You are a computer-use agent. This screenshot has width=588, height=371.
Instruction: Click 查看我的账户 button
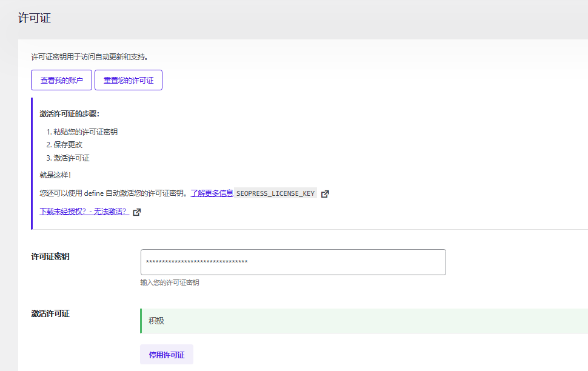[61, 80]
